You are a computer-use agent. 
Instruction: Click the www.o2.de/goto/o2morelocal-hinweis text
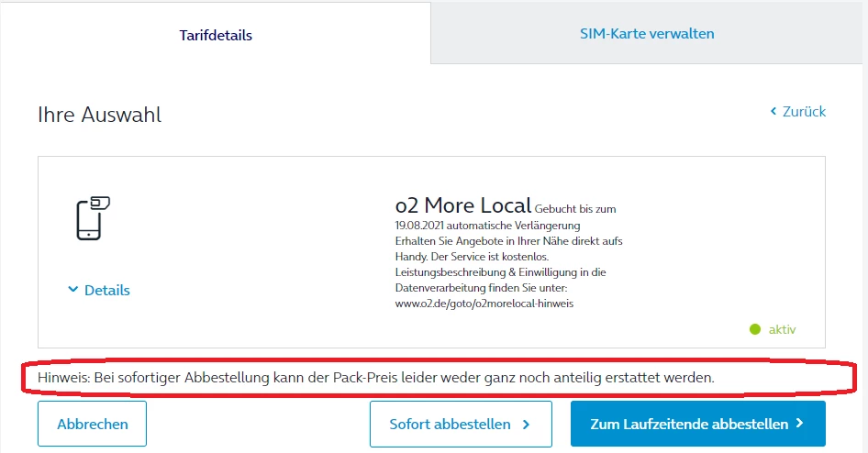point(484,304)
